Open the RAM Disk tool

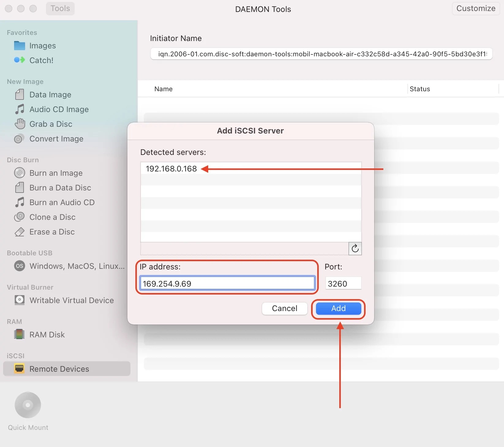[47, 335]
